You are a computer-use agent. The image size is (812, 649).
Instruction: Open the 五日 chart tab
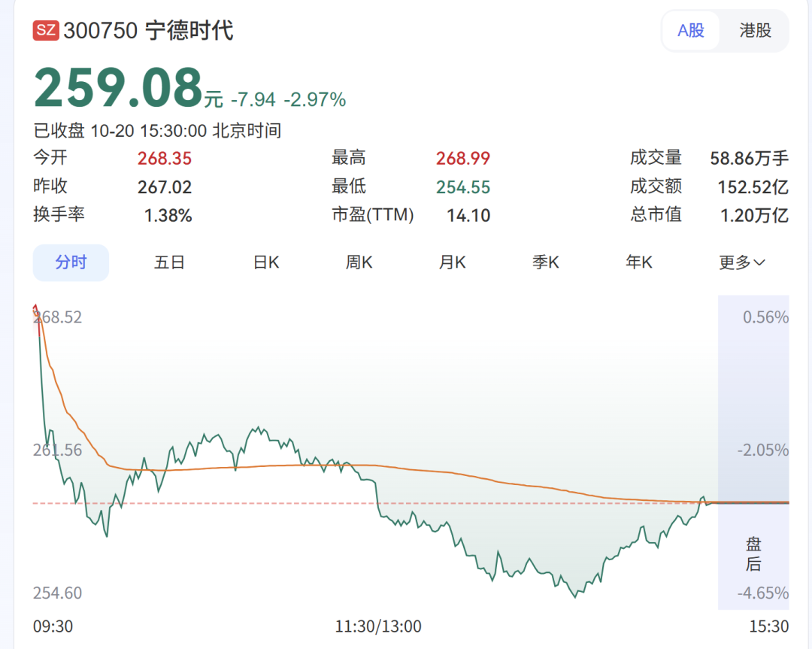[169, 262]
